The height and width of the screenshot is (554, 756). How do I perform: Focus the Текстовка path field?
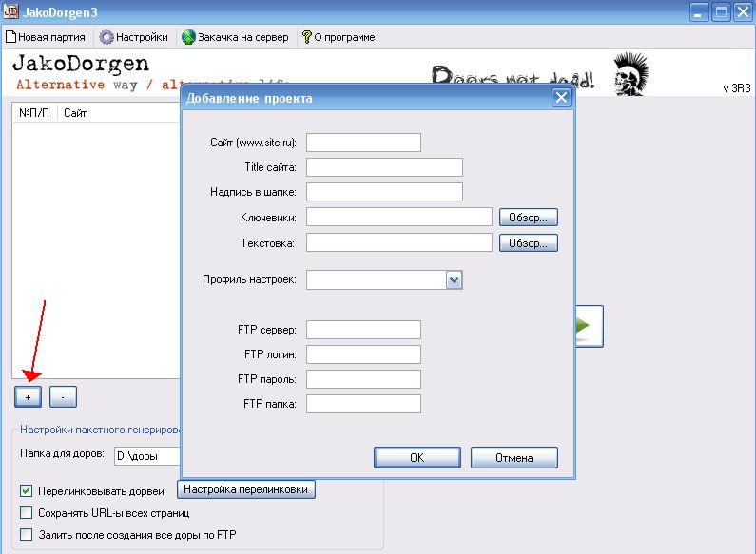coord(399,242)
